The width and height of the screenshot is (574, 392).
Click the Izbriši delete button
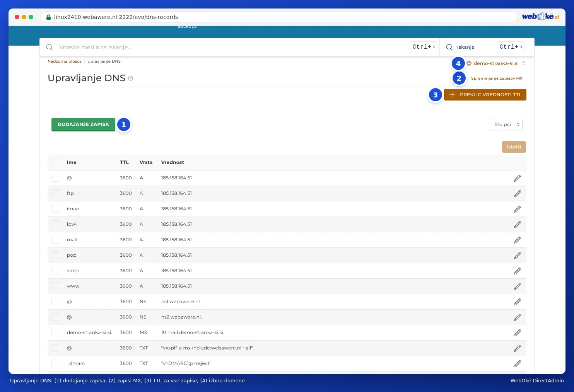[514, 147]
